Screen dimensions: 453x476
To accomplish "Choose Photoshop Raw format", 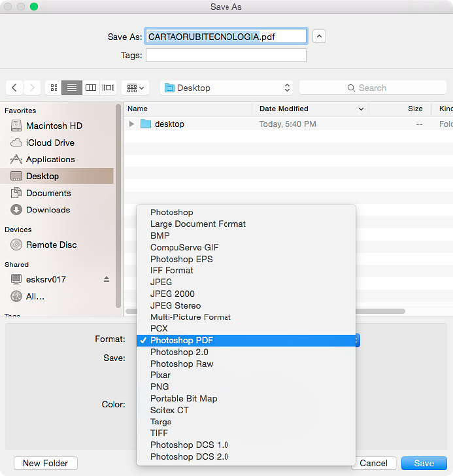I will tap(246, 364).
